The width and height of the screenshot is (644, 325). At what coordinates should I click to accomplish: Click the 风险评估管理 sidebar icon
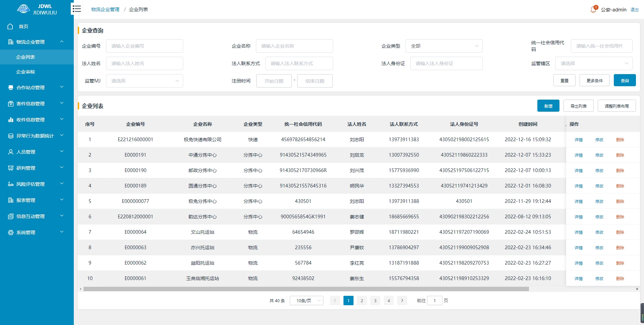tap(11, 184)
